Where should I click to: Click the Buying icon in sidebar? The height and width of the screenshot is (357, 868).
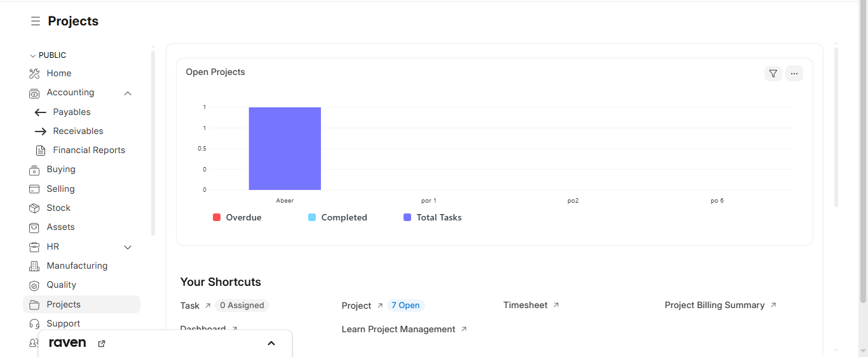[34, 170]
